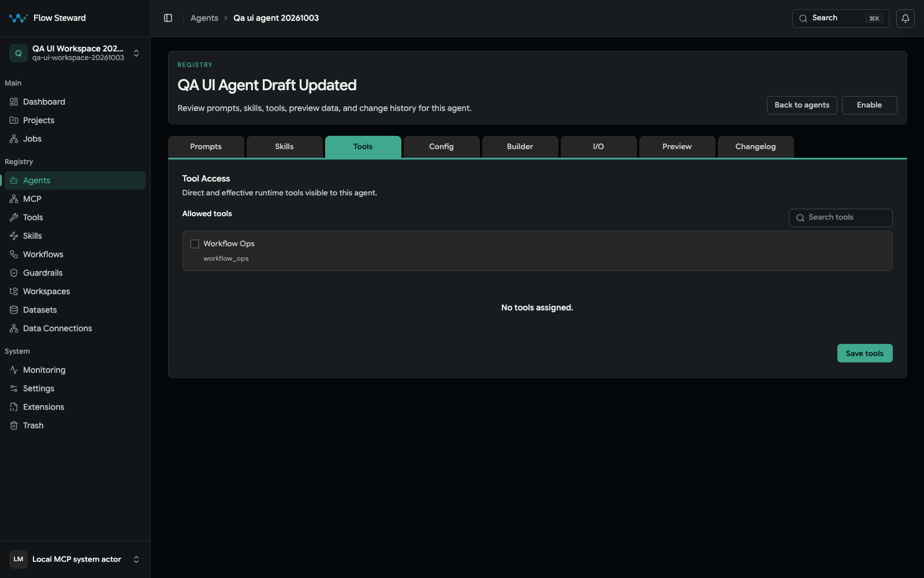Screen dimensions: 924x578
Task: Select the Tools tab
Action: click(363, 147)
